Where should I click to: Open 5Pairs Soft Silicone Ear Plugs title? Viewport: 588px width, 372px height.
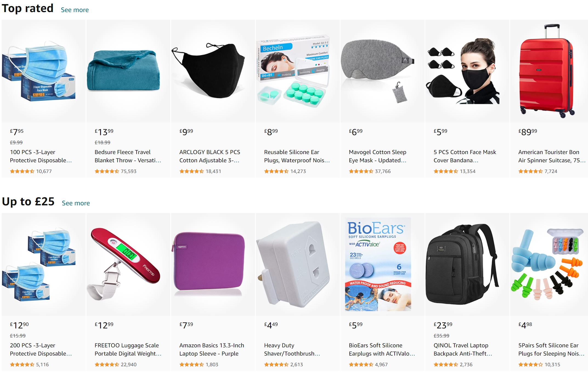coord(551,350)
